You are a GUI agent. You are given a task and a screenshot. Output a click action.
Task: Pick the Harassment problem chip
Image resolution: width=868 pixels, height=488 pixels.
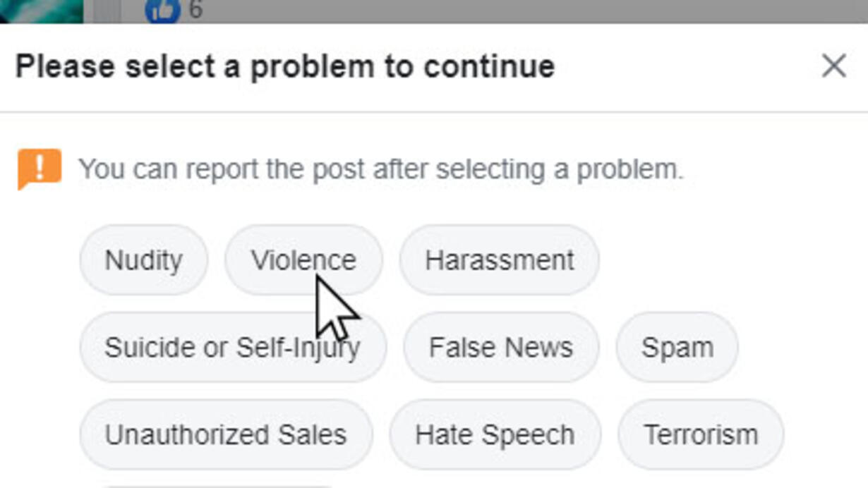[499, 260]
